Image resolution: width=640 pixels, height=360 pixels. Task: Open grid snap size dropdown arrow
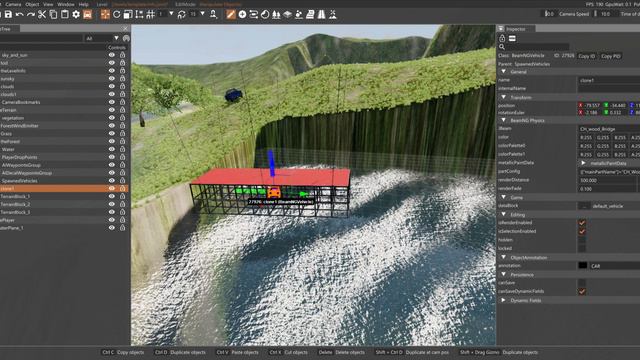point(171,14)
